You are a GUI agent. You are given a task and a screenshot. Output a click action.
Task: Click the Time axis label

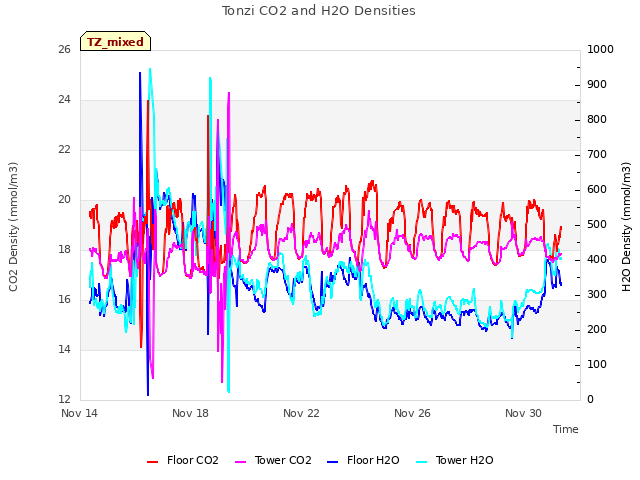click(566, 429)
